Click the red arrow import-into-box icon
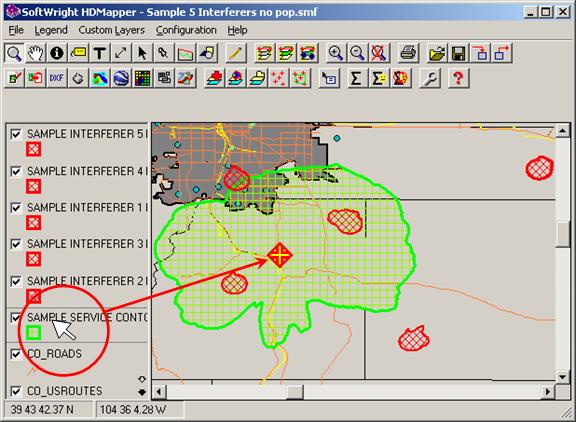Screen dimensions: 576x422 pyautogui.click(x=480, y=53)
